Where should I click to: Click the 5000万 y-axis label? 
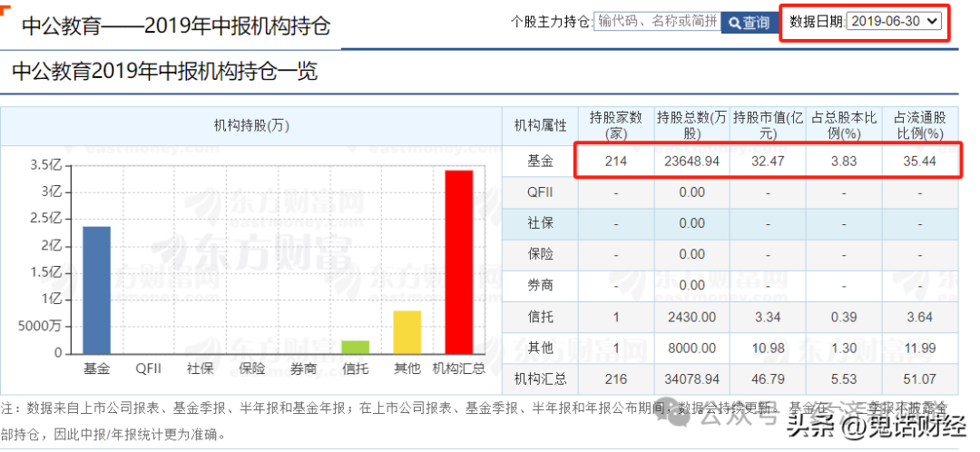(42, 326)
